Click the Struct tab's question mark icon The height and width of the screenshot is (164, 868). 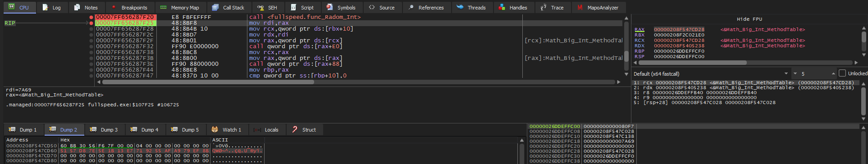[295, 130]
